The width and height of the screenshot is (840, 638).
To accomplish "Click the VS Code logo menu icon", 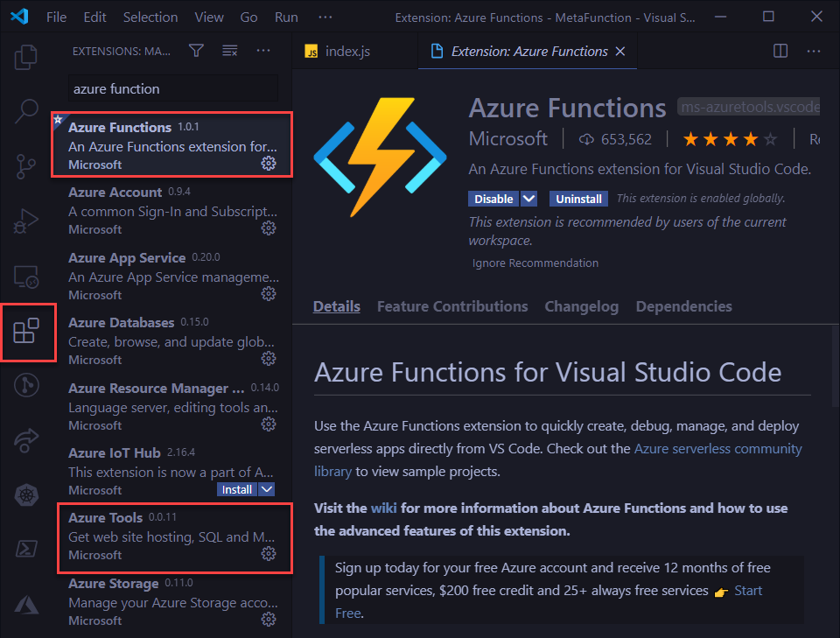I will 19,17.
